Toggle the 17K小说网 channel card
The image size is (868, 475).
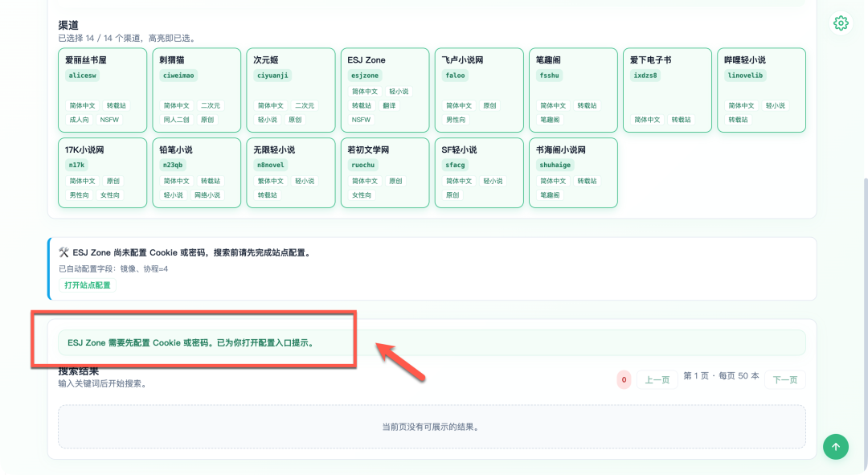pos(102,173)
